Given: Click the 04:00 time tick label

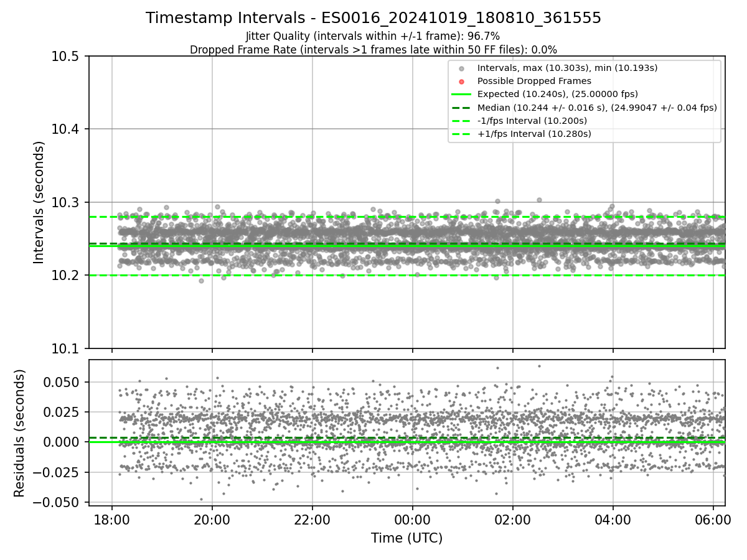Looking at the screenshot, I should 613,519.
